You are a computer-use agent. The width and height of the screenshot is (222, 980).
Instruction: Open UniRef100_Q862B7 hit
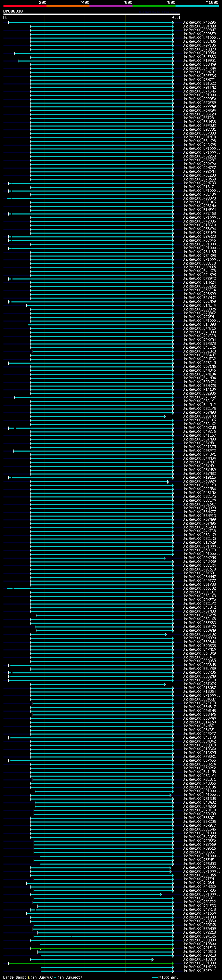[199, 160]
